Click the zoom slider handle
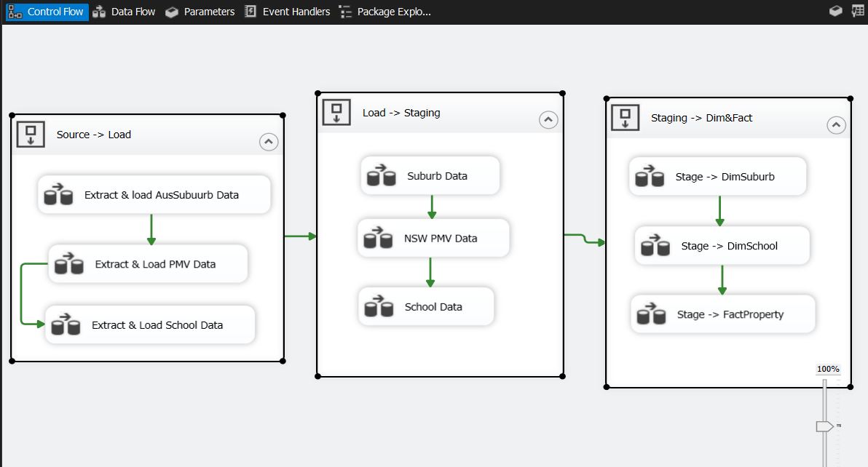The height and width of the screenshot is (467, 868). click(x=824, y=426)
